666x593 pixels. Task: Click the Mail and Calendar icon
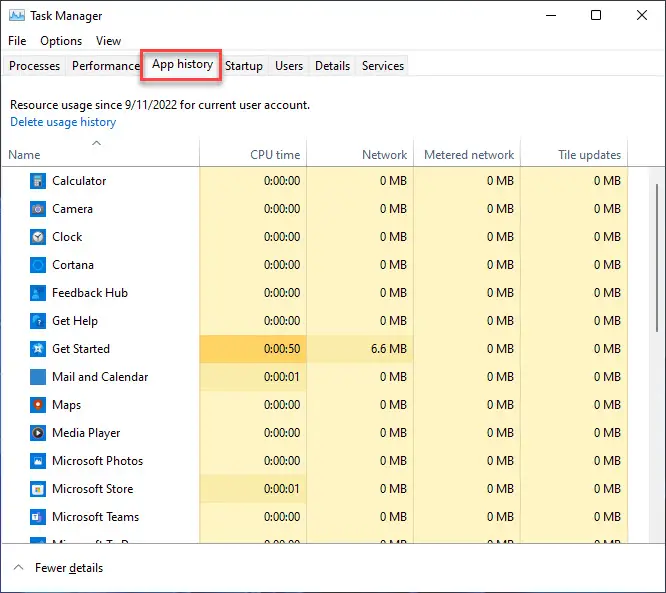tap(38, 377)
